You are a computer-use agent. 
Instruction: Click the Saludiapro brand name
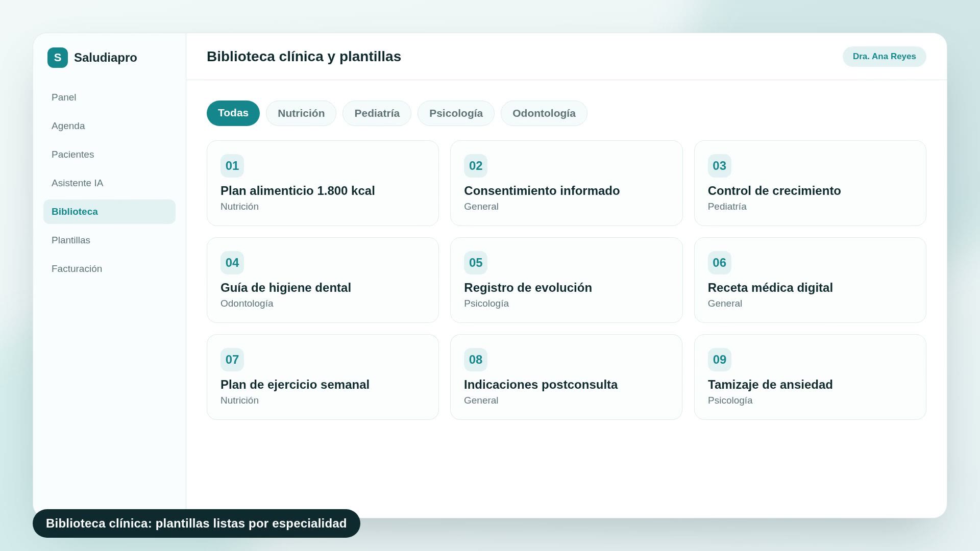point(106,58)
